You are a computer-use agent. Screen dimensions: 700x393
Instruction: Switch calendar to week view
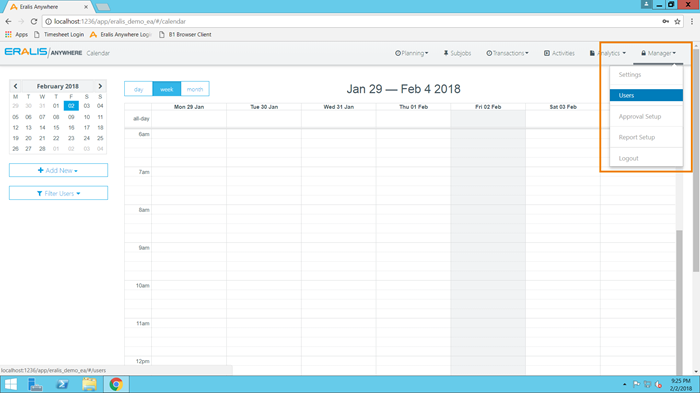coord(167,89)
